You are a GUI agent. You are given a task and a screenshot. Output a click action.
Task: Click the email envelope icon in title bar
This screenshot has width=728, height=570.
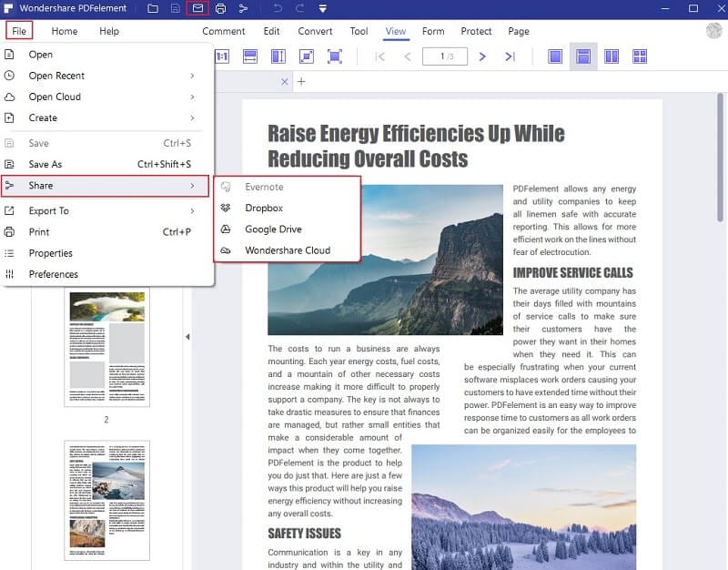197,8
